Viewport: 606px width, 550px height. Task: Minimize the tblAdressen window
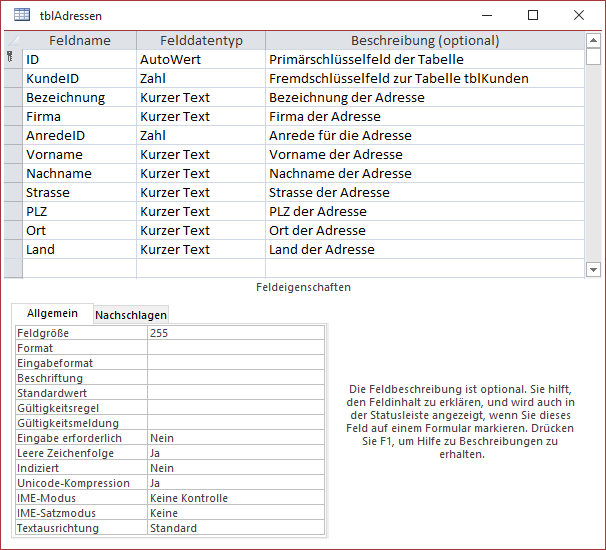(x=487, y=15)
